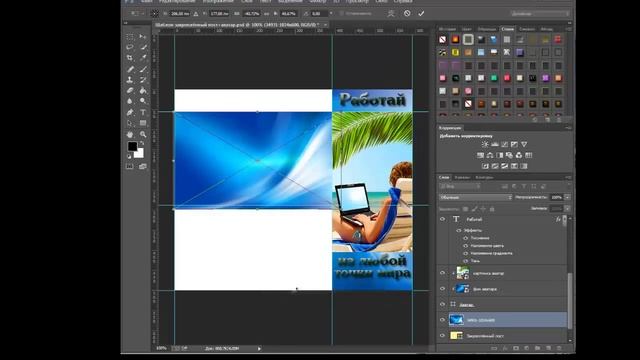Add a Hue/Saturation adjustment

click(x=480, y=155)
